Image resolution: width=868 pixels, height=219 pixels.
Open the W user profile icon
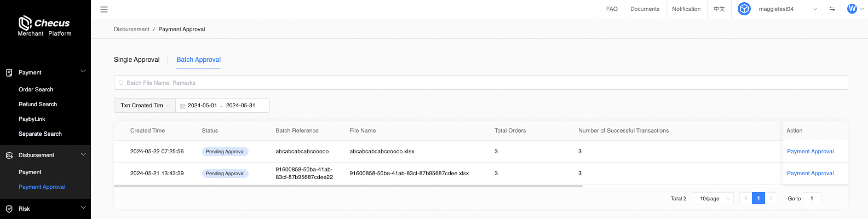852,9
